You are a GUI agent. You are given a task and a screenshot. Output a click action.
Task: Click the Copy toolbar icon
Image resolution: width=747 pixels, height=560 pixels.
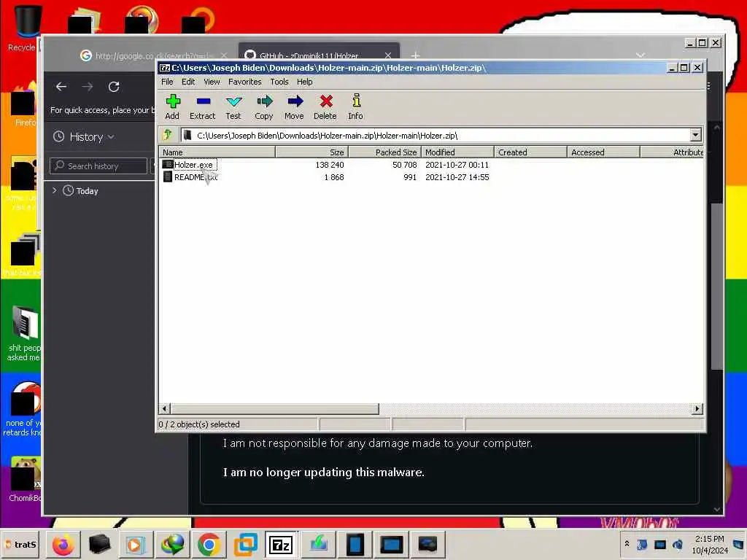tap(264, 106)
